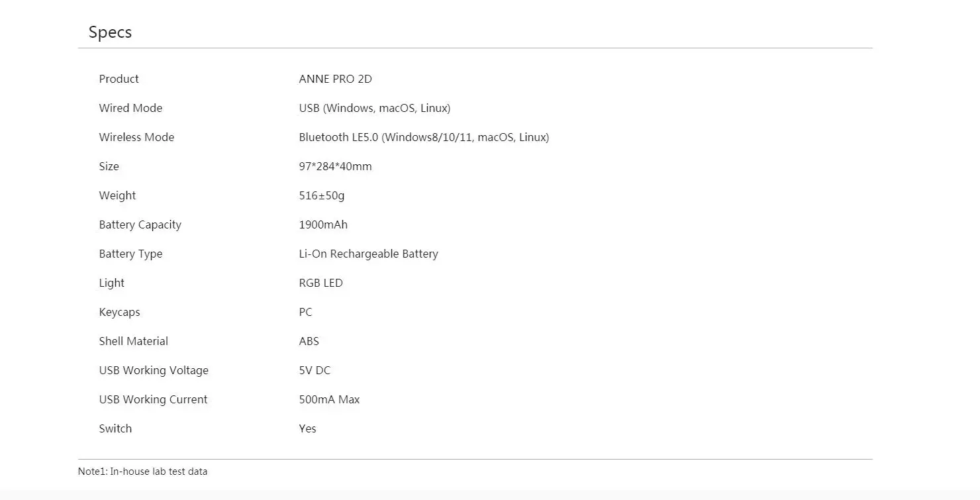Click the Product row label
Screen dimensions: 980x500
(119, 79)
